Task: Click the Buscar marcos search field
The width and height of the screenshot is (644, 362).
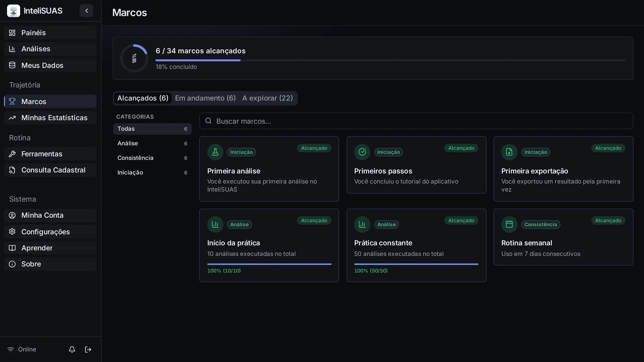Action: coord(416,121)
